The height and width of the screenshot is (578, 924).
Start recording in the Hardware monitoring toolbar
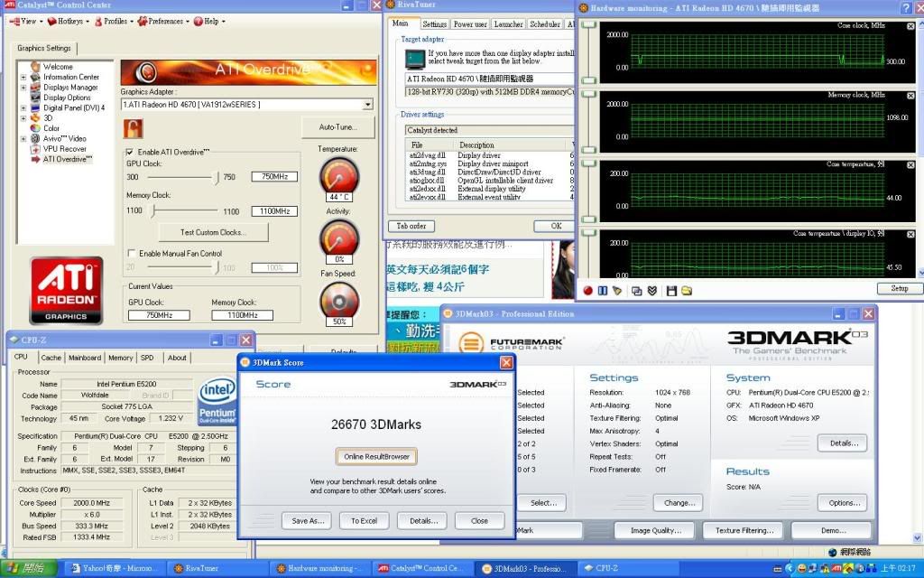pos(587,291)
